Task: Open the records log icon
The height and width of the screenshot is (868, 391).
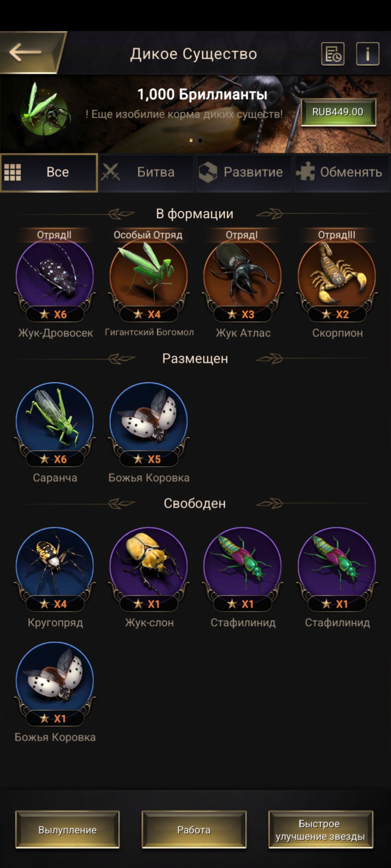Action: coord(333,54)
